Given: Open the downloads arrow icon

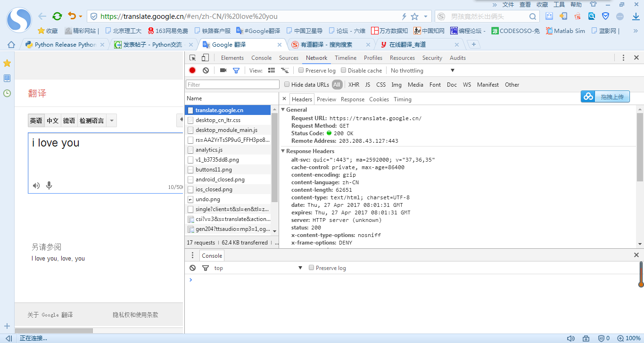Looking at the screenshot, I should [636, 16].
